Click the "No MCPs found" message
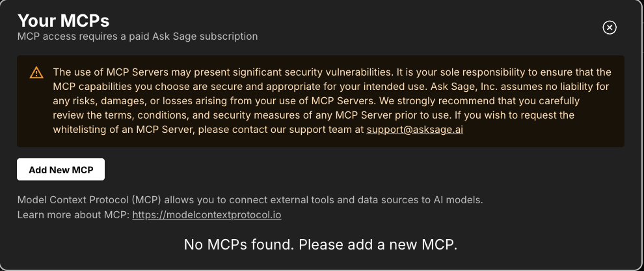 click(x=321, y=244)
